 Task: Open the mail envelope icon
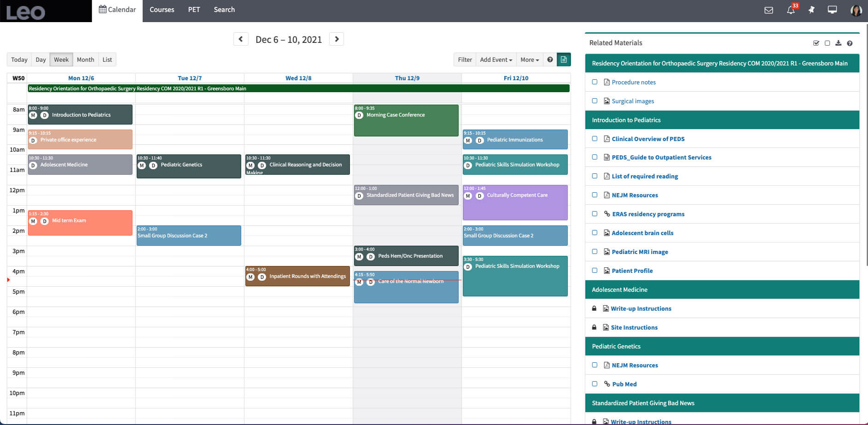click(769, 10)
